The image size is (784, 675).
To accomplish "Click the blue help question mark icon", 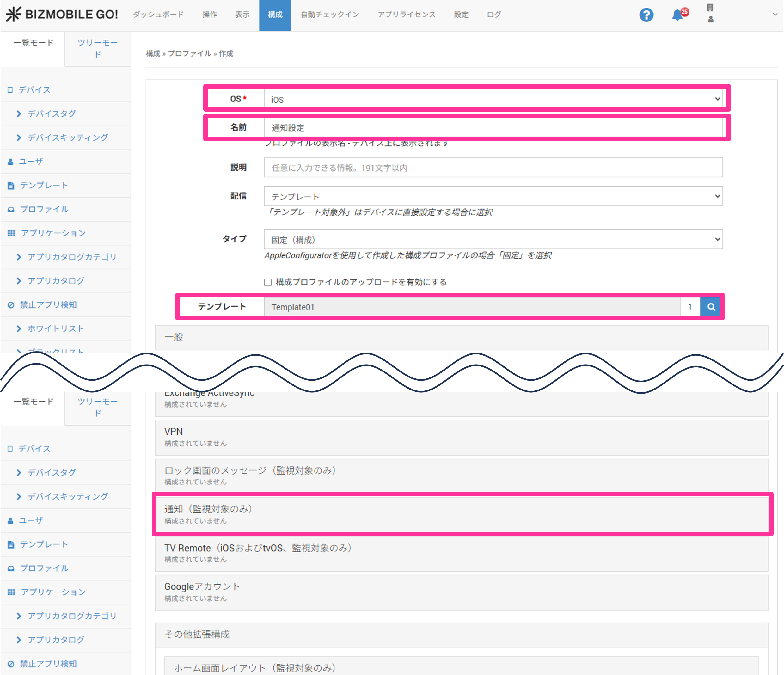I will [646, 15].
